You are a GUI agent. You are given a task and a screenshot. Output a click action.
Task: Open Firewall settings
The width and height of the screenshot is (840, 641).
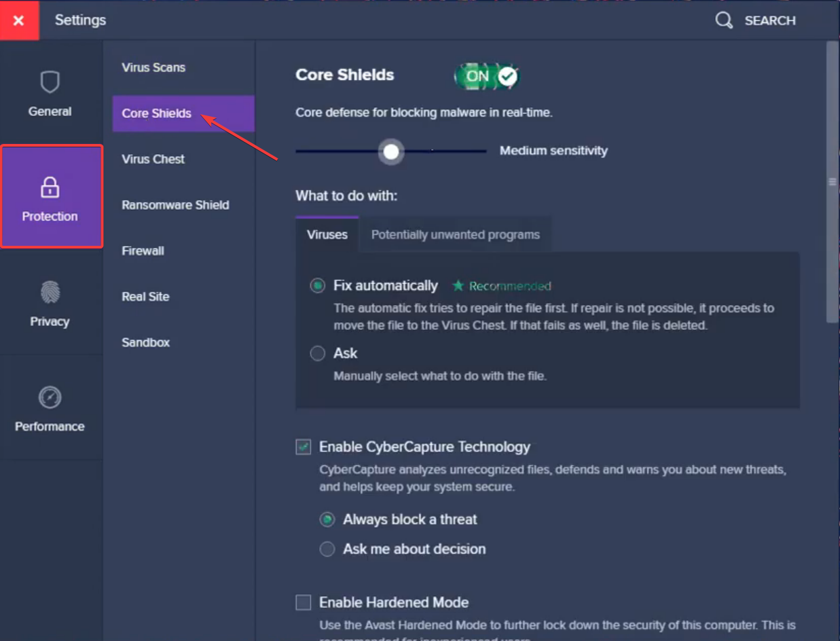tap(183, 251)
